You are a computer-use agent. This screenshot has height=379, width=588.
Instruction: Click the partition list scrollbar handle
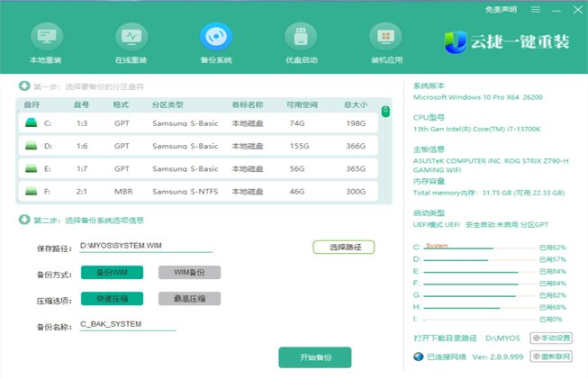[385, 112]
